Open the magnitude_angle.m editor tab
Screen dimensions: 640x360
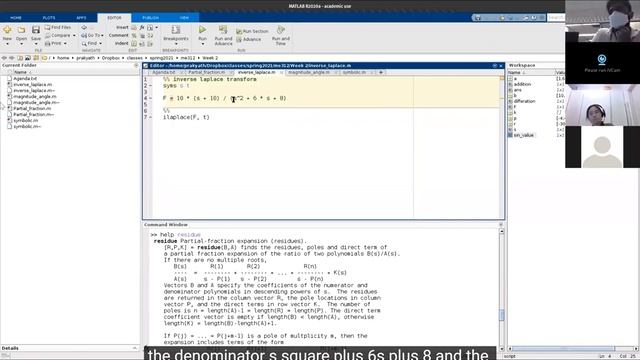click(309, 72)
